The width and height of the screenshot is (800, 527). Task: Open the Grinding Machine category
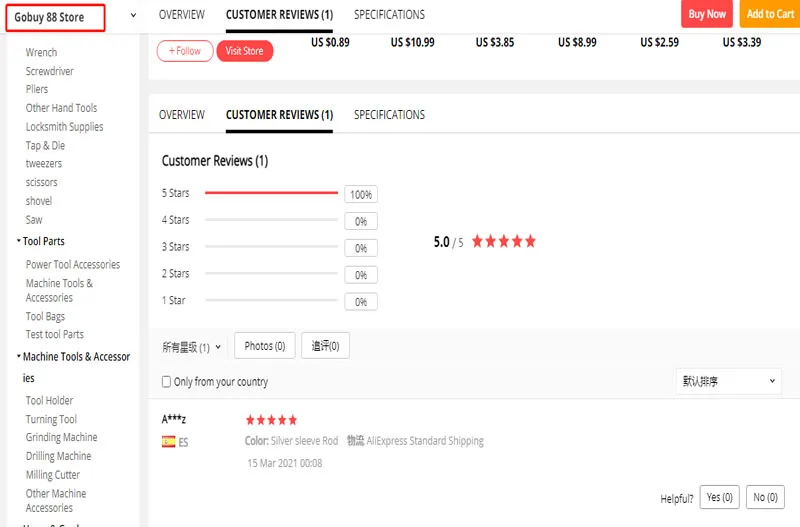(x=61, y=438)
